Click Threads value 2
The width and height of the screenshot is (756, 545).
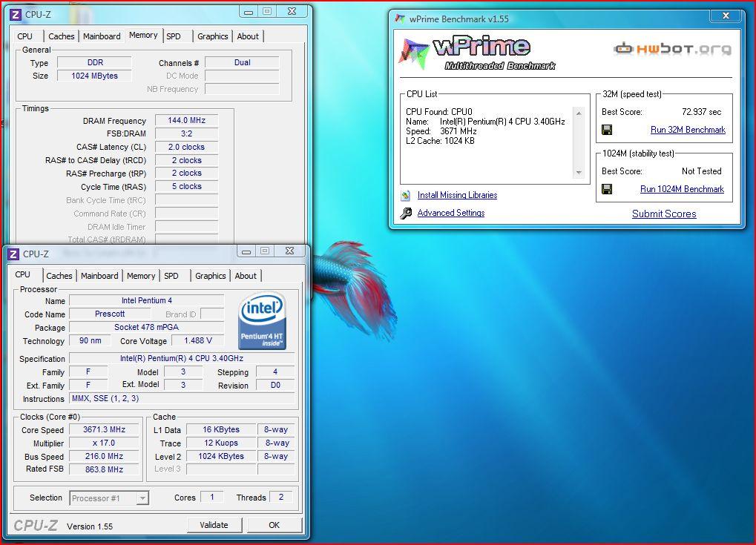(x=281, y=497)
